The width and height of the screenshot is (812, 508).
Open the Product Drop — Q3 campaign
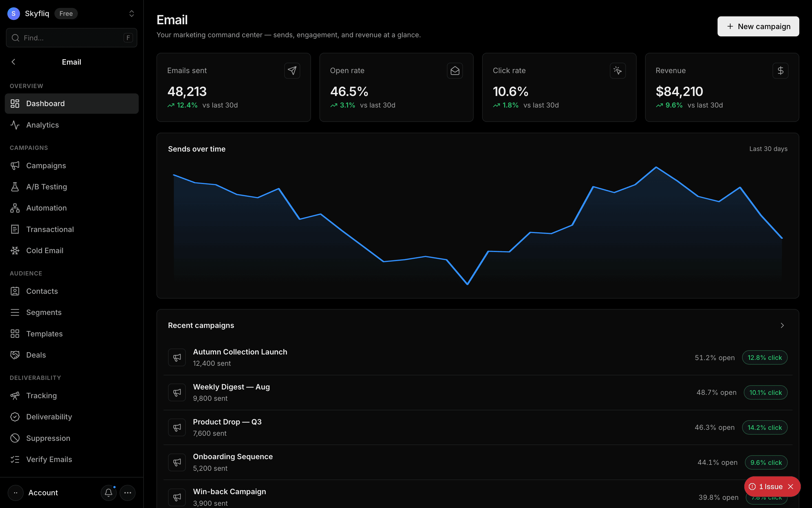click(x=478, y=427)
